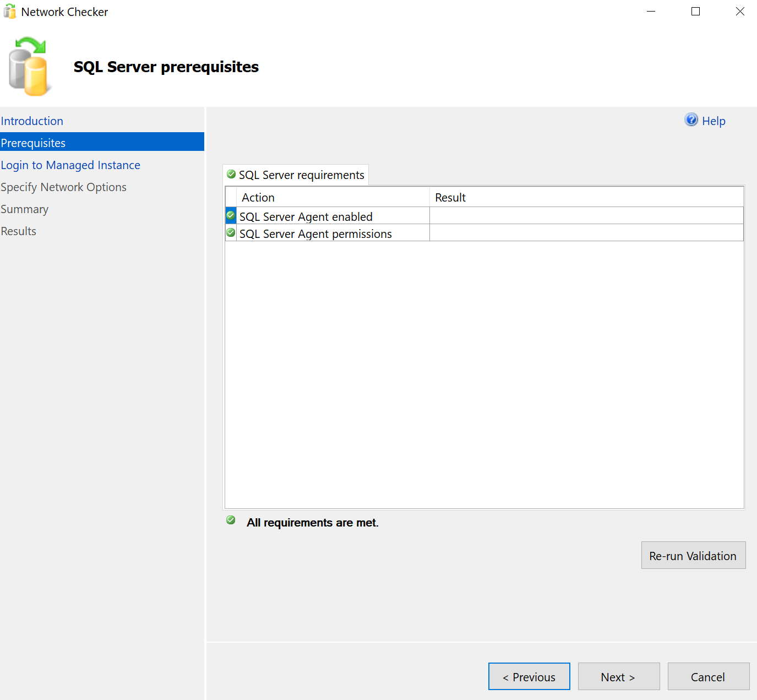Viewport: 757px width, 700px height.
Task: Click the Result cell for SQL Server Agent enabled
Action: (586, 216)
